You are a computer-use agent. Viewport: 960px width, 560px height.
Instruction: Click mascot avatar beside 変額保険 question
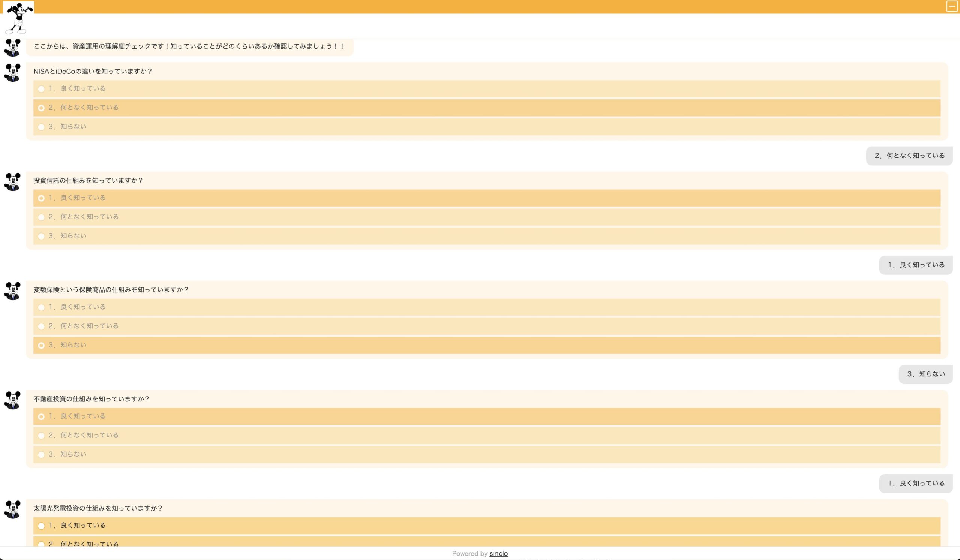(13, 291)
